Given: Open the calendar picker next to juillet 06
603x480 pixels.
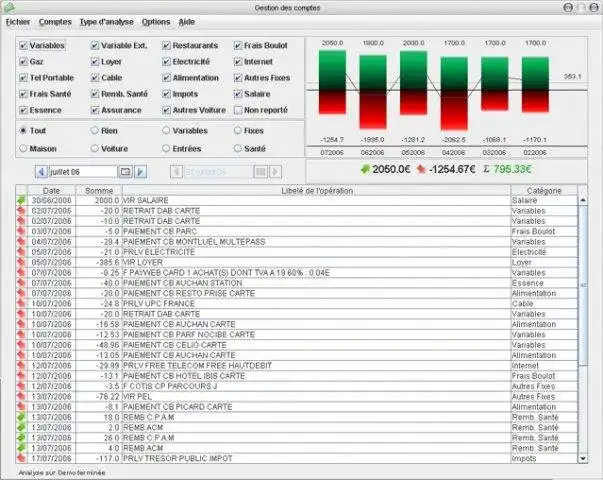Looking at the screenshot, I should (125, 172).
